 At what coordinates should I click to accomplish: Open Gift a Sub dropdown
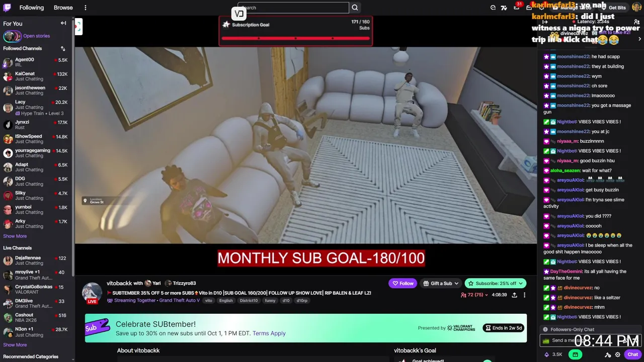[441, 283]
